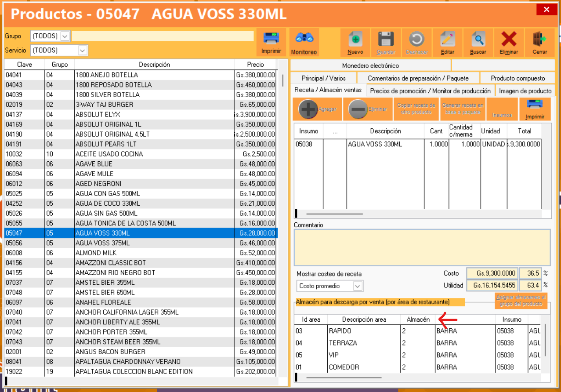Select the VIP area row
Viewport: 561px width, 392px height.
(417, 355)
